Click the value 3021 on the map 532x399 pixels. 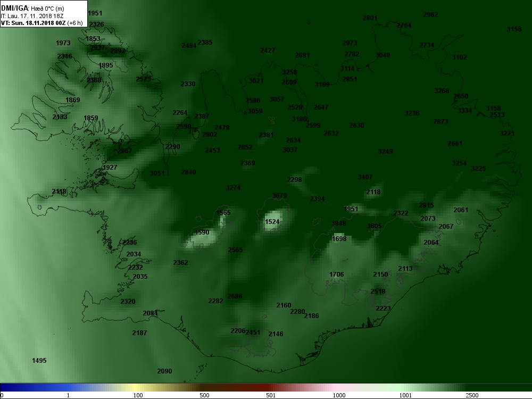point(256,81)
